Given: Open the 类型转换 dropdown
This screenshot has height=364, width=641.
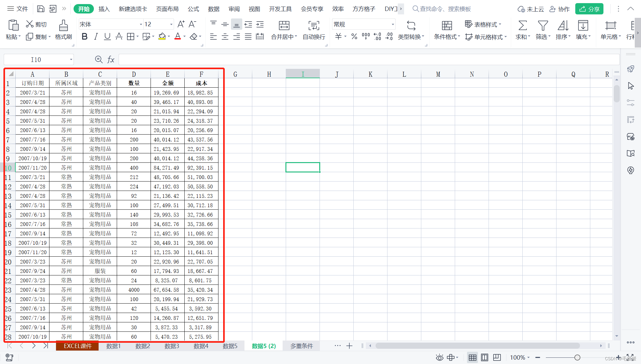Looking at the screenshot, I should [x=411, y=37].
